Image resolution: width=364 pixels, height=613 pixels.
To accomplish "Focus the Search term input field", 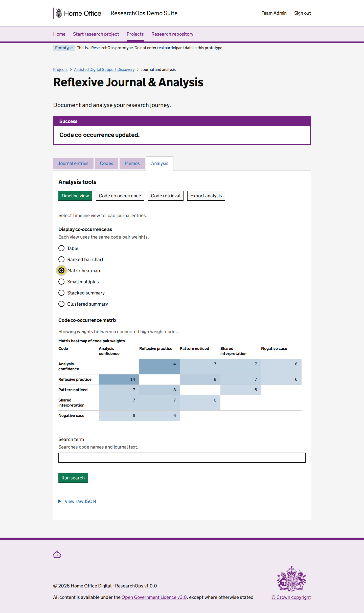I will (182, 458).
